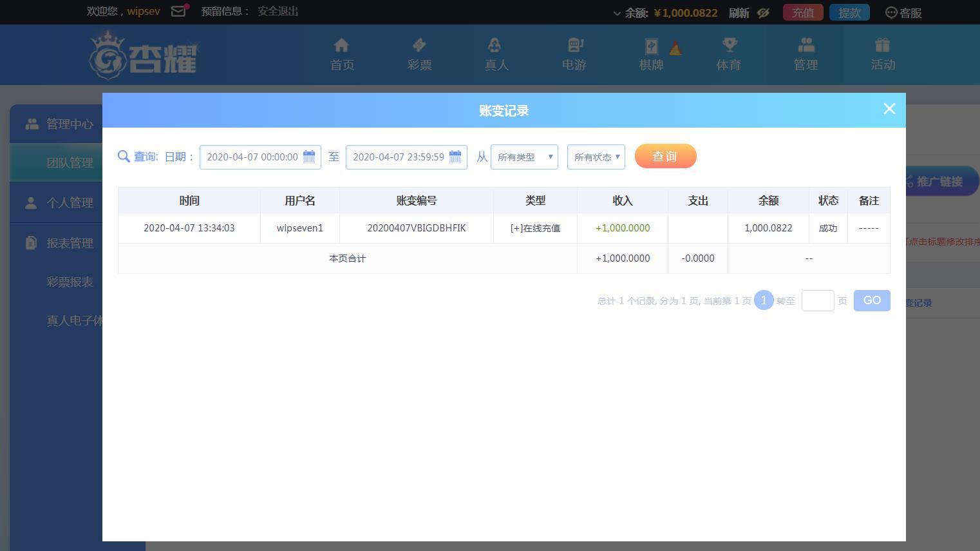
Task: Toggle balance visibility eye icon
Action: 763,13
